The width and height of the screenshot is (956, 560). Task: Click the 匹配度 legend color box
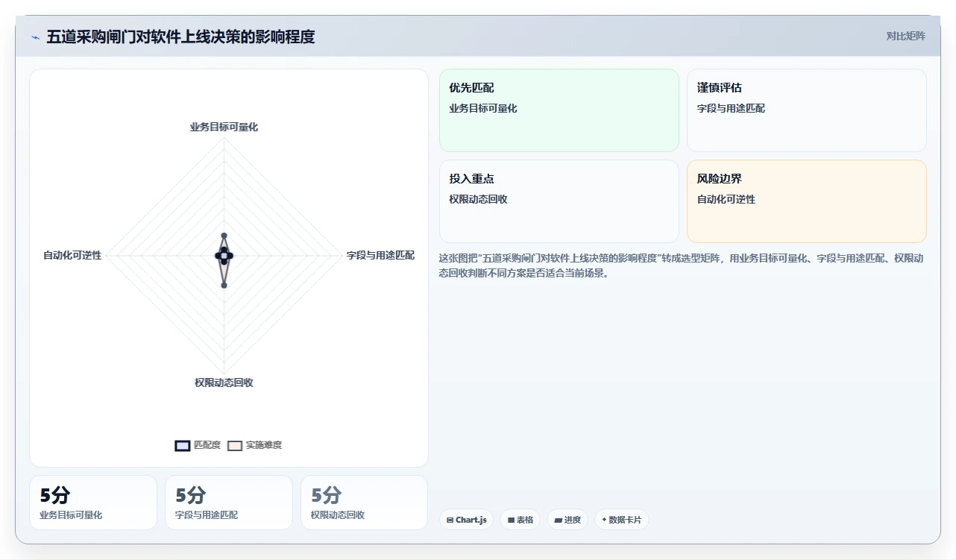click(x=183, y=446)
